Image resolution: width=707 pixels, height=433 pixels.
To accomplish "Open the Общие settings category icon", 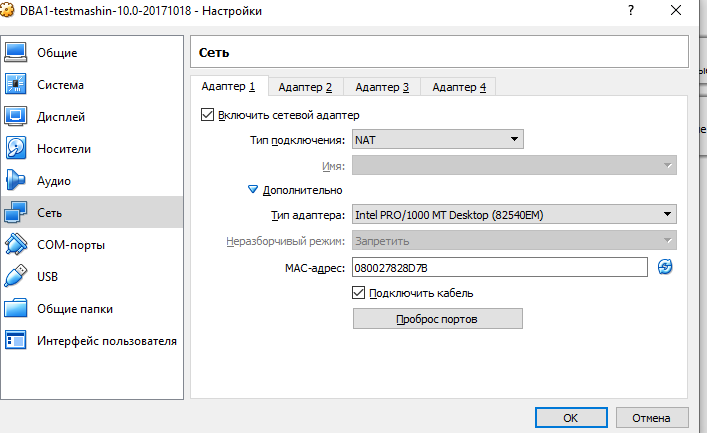I will pos(16,53).
